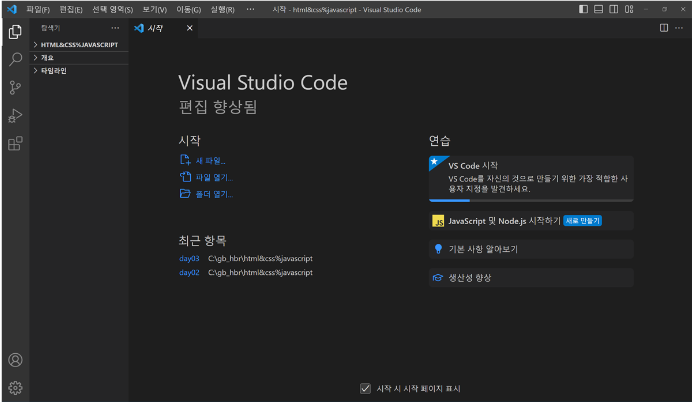The height and width of the screenshot is (402, 695).
Task: Open recent item day03
Action: coord(189,258)
